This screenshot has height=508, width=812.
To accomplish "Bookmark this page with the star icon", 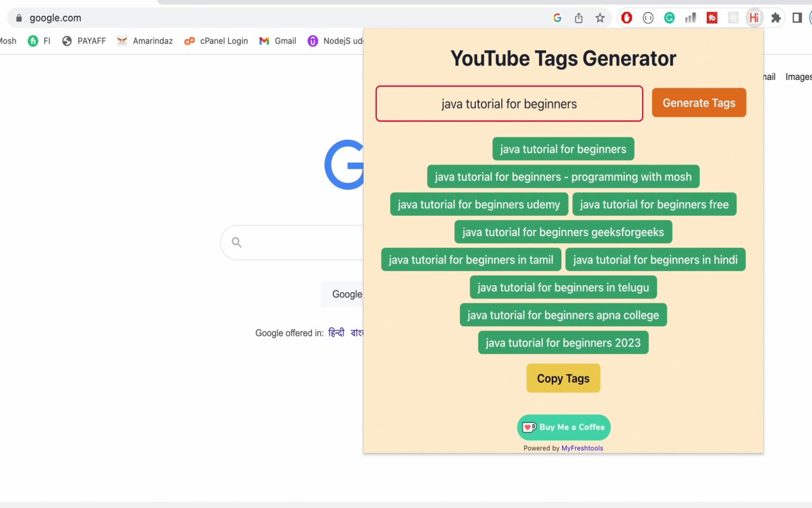I will (x=599, y=18).
